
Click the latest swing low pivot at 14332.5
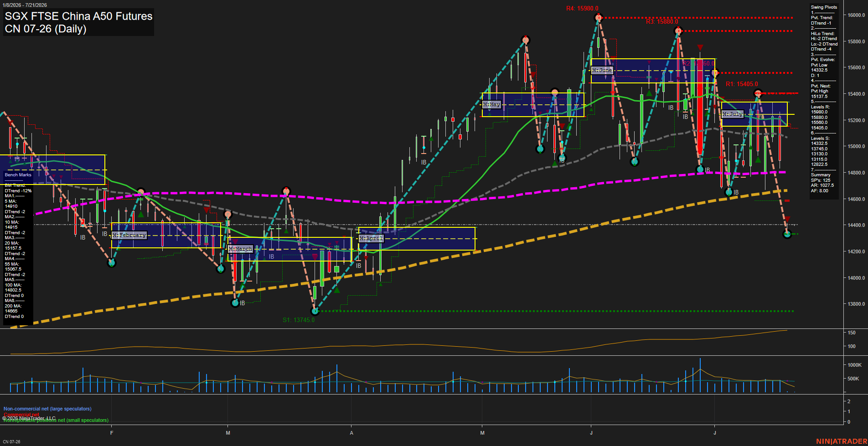point(787,234)
